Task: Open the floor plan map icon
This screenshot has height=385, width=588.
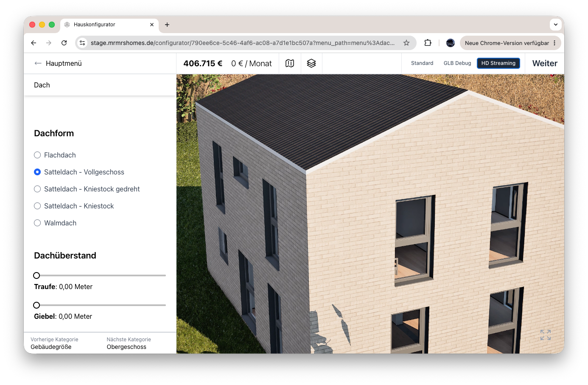Action: click(x=290, y=63)
